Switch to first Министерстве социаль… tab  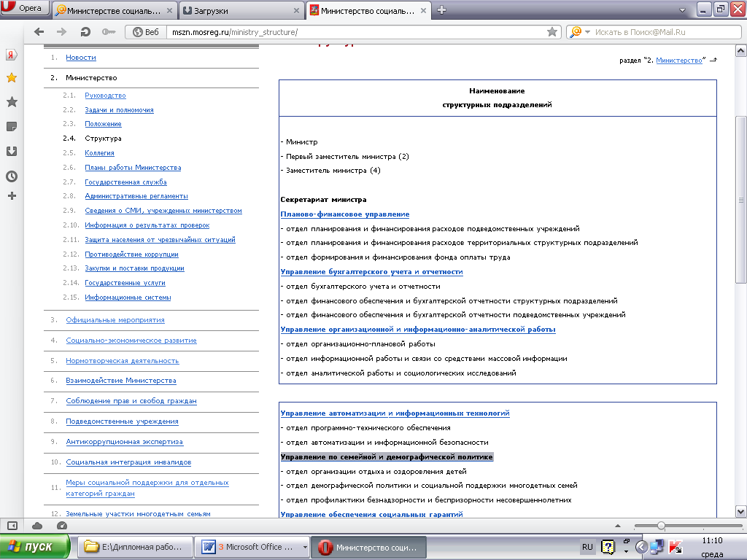click(115, 10)
